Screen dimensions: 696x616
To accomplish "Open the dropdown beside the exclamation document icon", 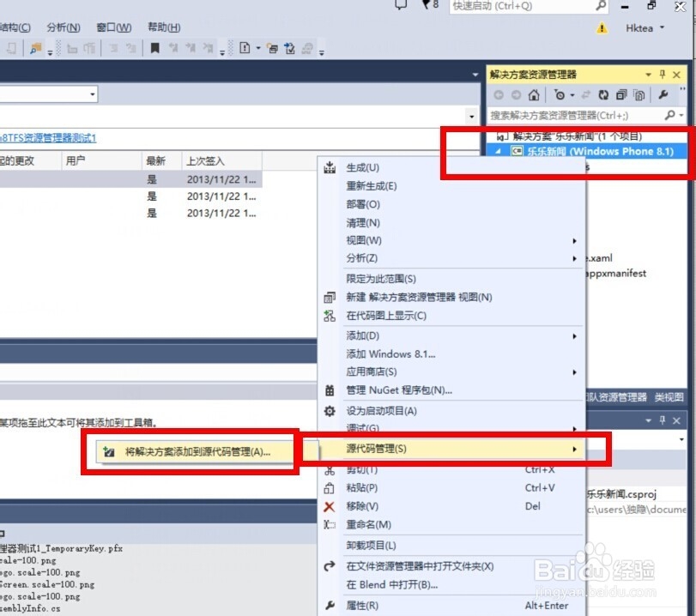I will (258, 48).
